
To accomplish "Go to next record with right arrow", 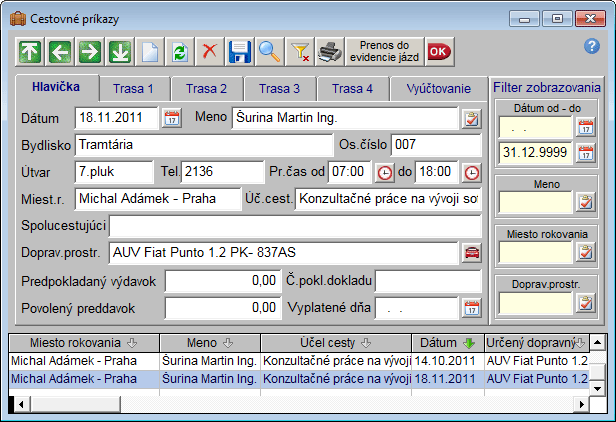I will (x=90, y=51).
